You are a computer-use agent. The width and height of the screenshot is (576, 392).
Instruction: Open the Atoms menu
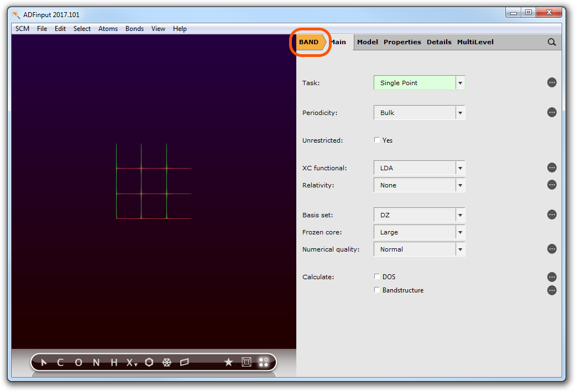tap(108, 29)
